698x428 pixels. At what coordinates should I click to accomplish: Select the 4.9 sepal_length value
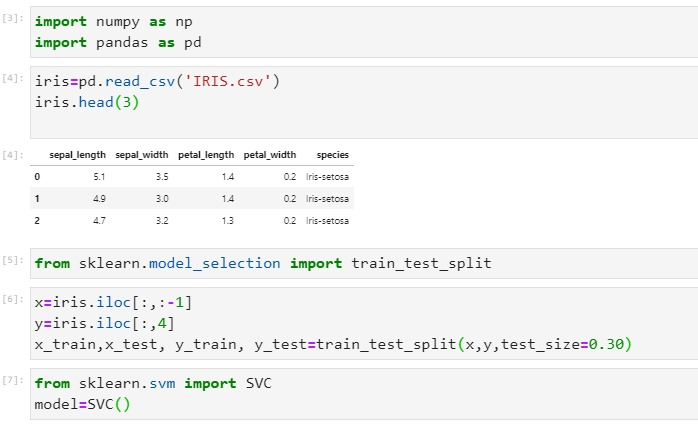(99, 199)
